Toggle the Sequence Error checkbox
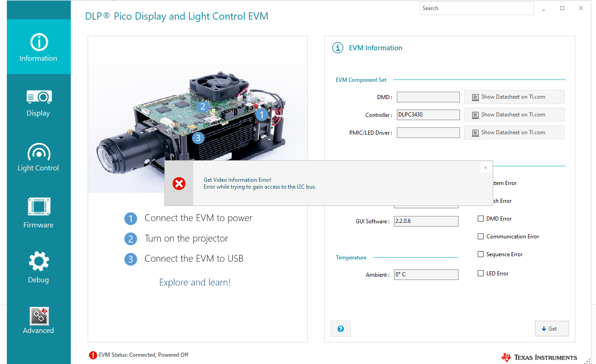Viewport: 596px width, 364px height. point(480,254)
